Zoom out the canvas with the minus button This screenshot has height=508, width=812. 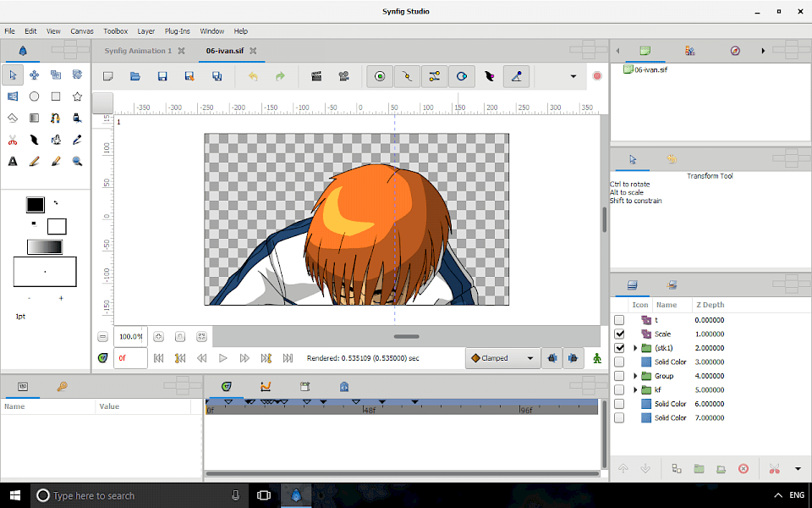click(102, 337)
